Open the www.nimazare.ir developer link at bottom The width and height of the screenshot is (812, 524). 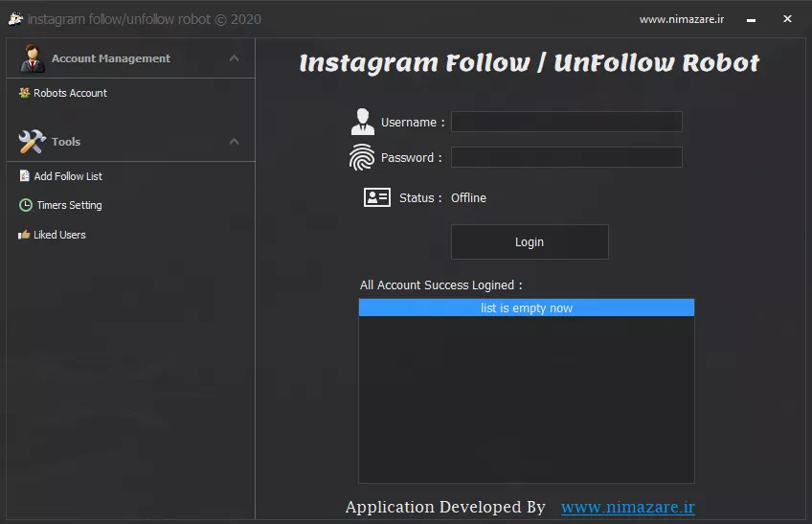627,507
